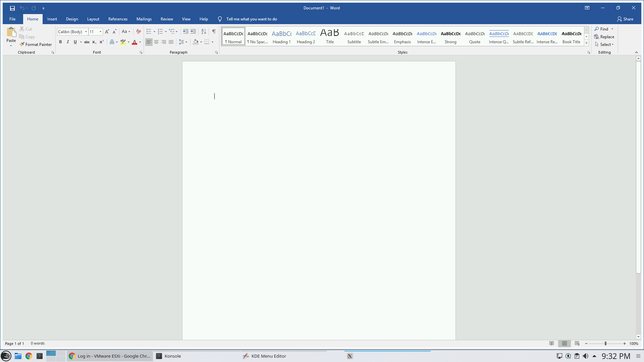Toggle Bold formatting
The height and width of the screenshot is (362, 644).
coord(60,42)
